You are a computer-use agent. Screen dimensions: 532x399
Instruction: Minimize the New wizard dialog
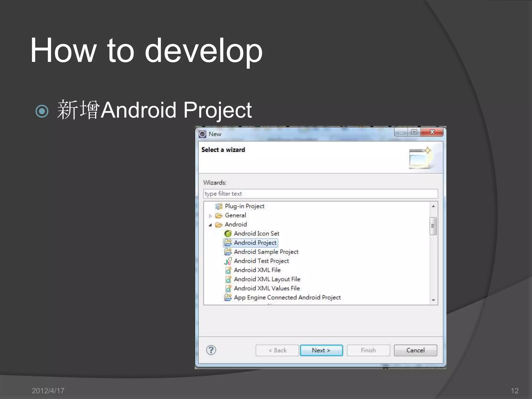[401, 132]
